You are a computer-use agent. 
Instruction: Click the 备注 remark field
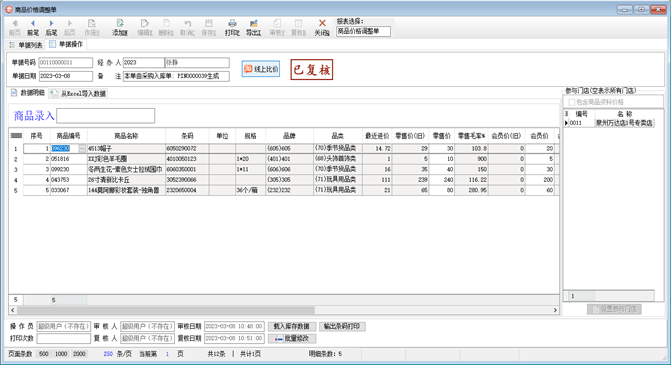tap(176, 76)
